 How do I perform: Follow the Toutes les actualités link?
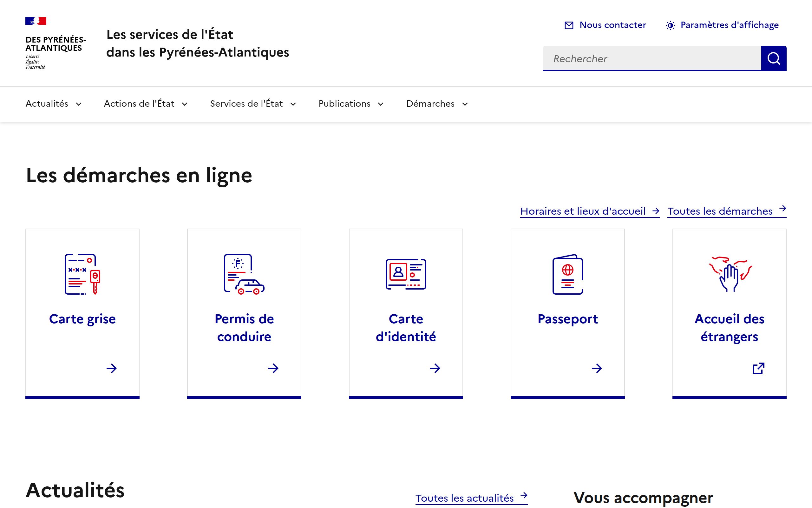point(471,498)
